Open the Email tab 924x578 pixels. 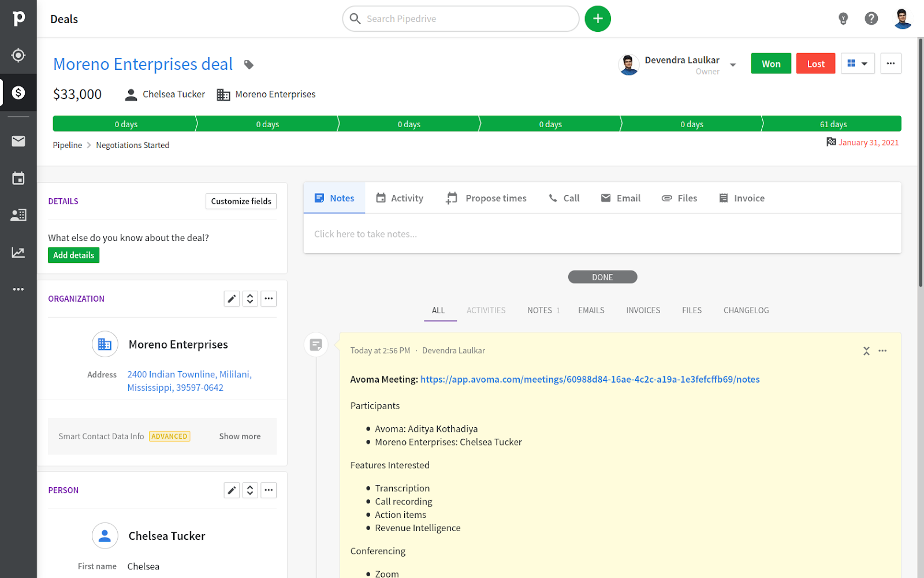621,198
